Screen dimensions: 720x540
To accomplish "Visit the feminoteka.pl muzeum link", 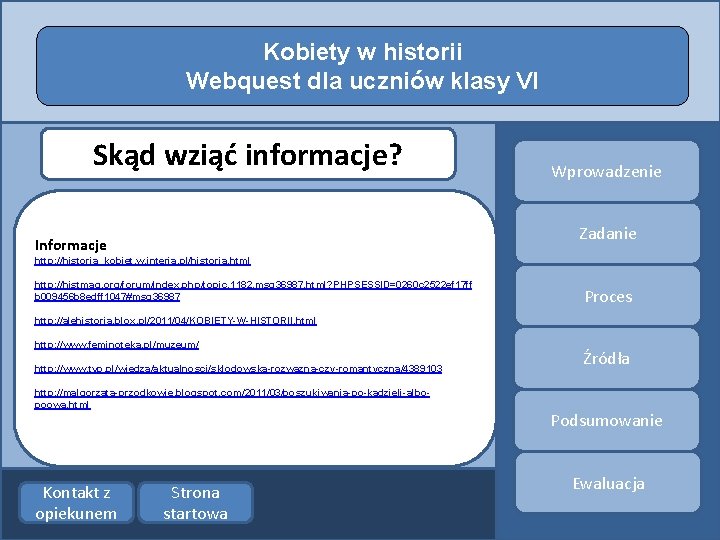I will pyautogui.click(x=117, y=344).
